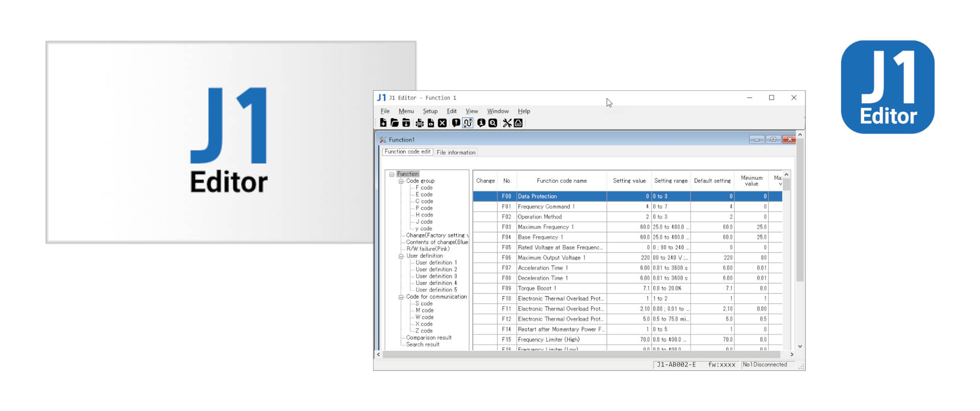Click the question mark bubble icon

(456, 123)
